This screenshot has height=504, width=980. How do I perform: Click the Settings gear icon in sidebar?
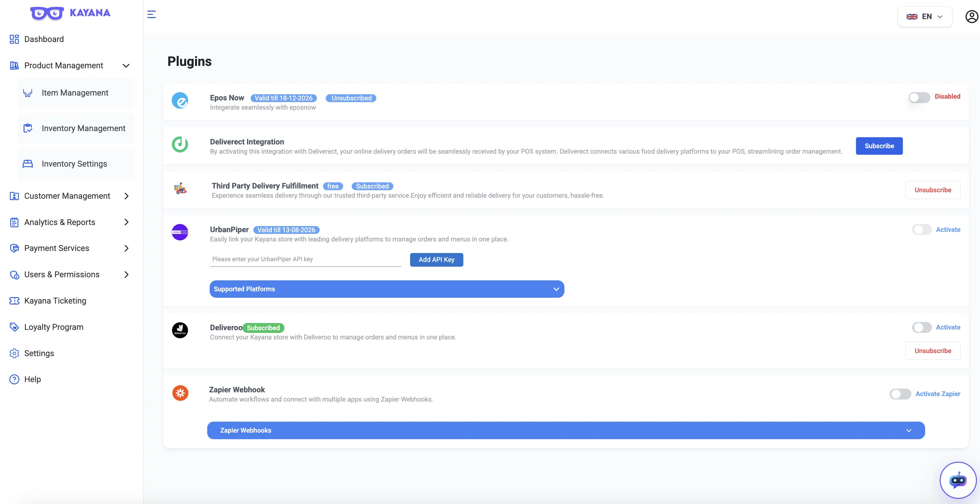(14, 353)
